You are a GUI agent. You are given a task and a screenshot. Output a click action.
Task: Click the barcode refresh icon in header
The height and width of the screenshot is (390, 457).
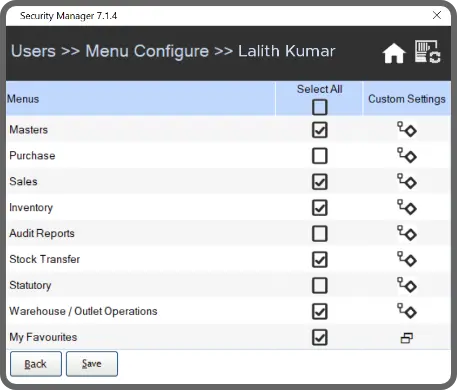coord(428,51)
